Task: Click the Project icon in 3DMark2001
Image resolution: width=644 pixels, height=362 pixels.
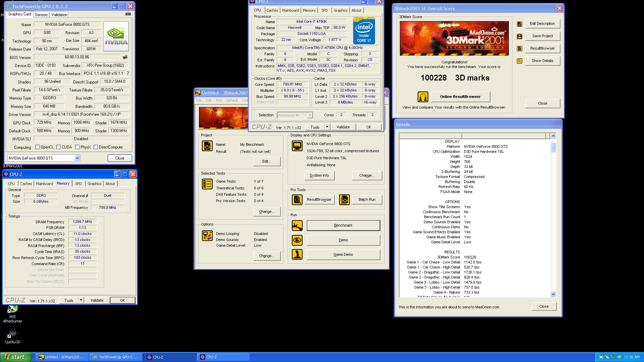Action: click(207, 146)
